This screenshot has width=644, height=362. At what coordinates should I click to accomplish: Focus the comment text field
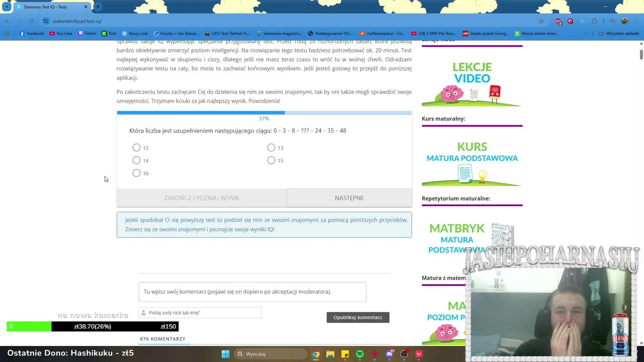click(253, 292)
